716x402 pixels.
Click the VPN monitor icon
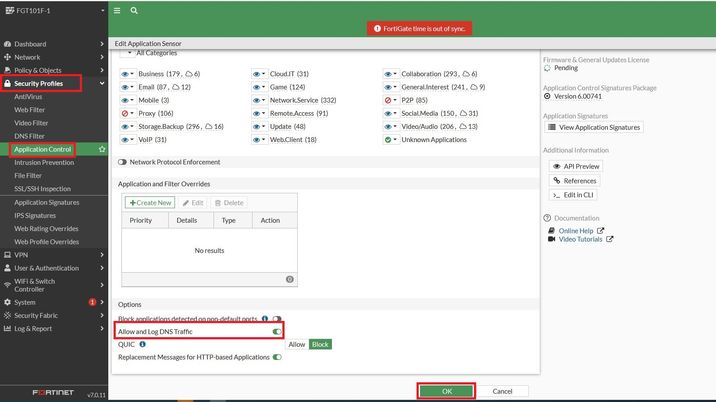point(7,255)
